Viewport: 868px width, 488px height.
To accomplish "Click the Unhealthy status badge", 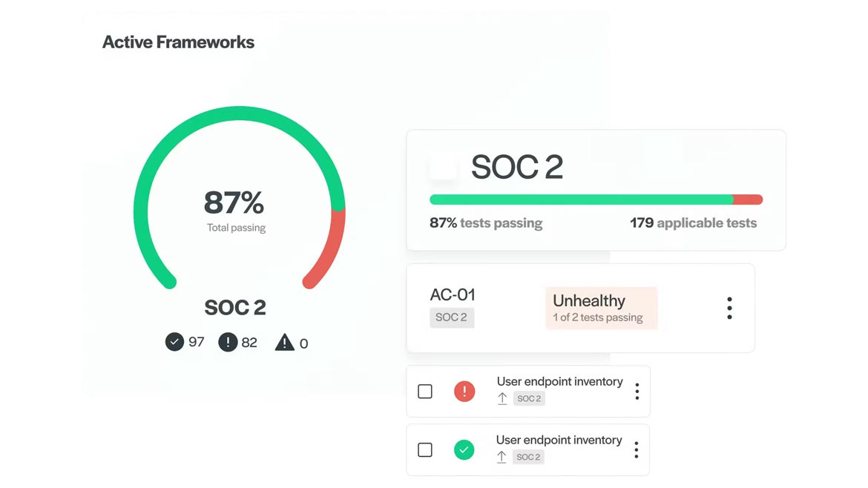I will pyautogui.click(x=601, y=308).
